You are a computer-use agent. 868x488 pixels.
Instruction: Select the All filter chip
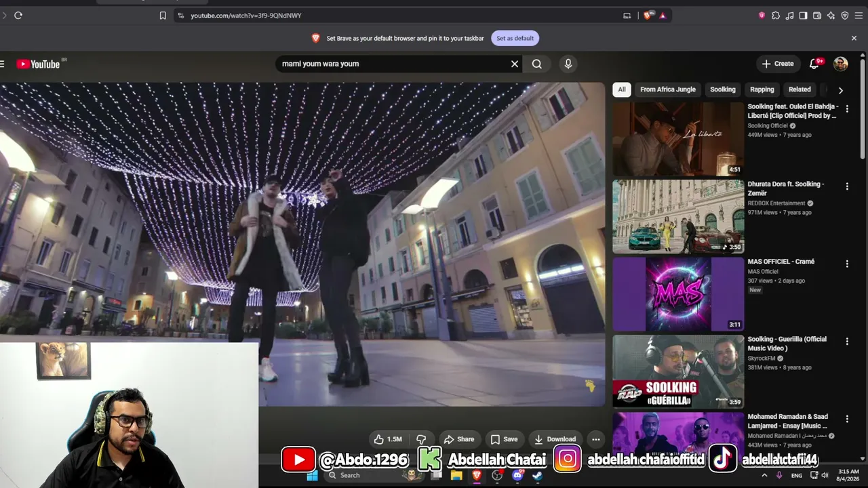pos(622,89)
